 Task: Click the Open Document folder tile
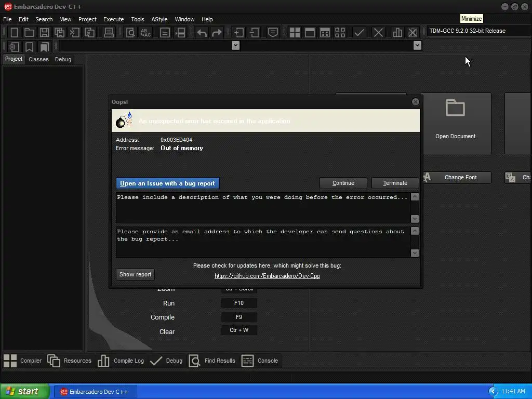click(455, 123)
